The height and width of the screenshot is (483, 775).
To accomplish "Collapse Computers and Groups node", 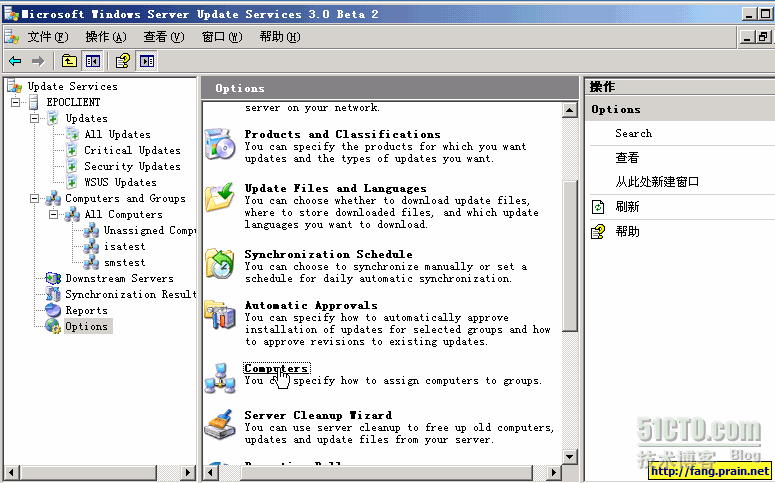I will click(35, 199).
